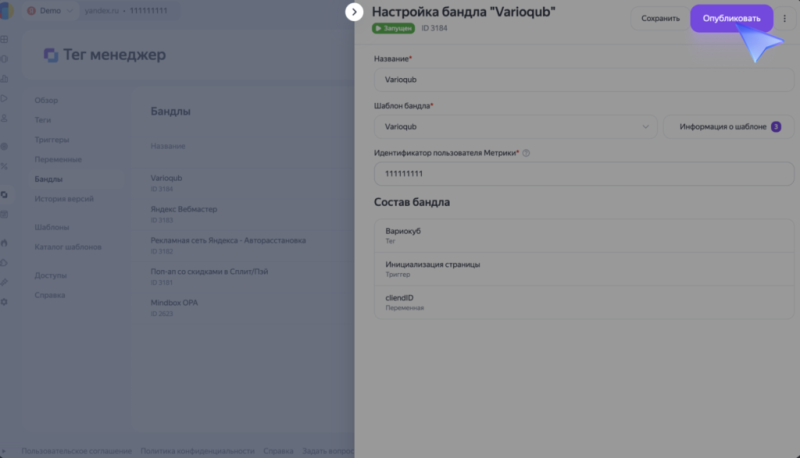
Task: Click the Сохранить button
Action: coord(660,18)
